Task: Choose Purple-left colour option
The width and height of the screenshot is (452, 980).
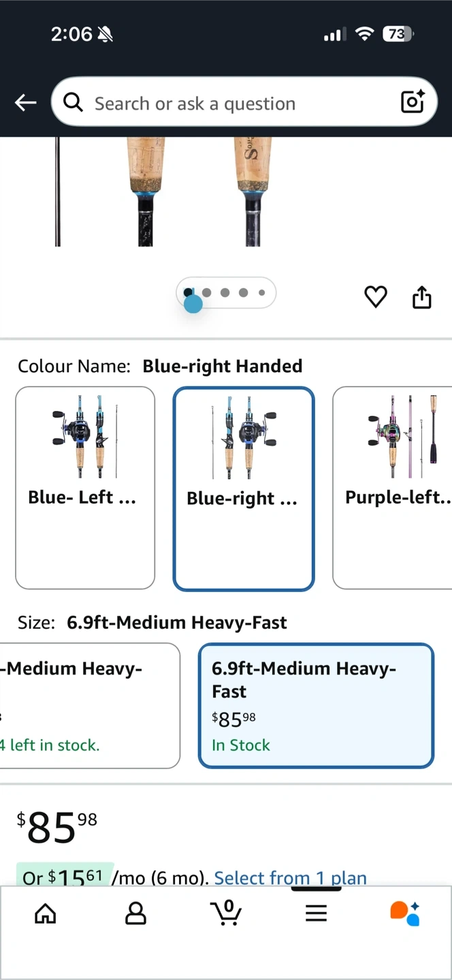Action: coord(395,487)
